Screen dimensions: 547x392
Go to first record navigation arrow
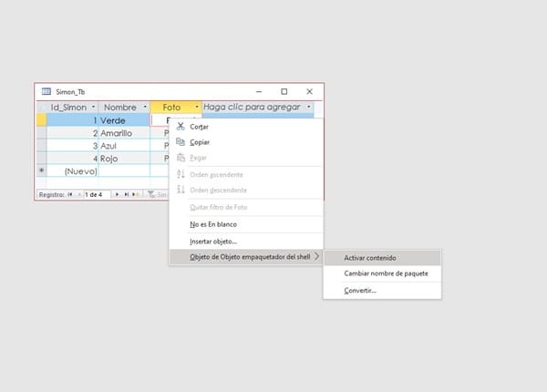pos(70,194)
